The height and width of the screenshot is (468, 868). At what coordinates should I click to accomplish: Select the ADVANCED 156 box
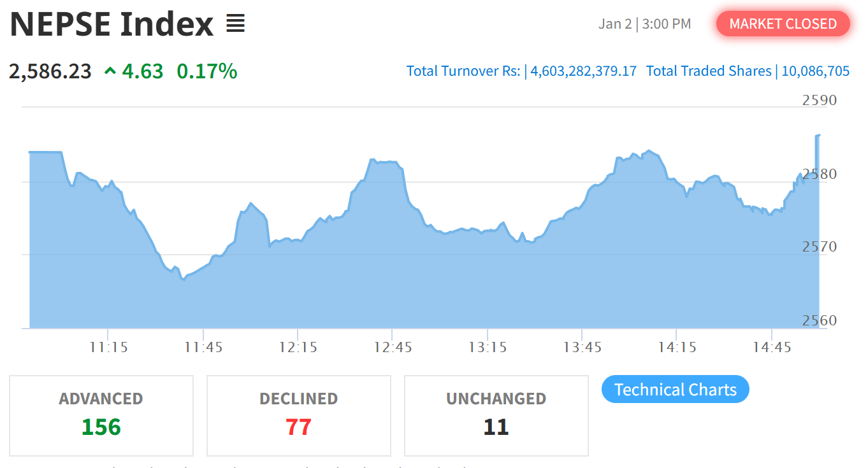101,415
